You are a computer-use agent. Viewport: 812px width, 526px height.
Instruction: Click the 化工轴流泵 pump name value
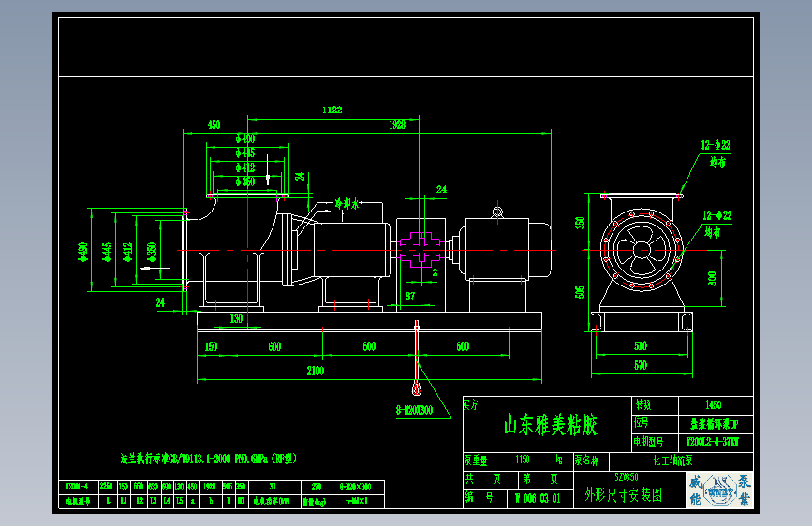pos(672,460)
